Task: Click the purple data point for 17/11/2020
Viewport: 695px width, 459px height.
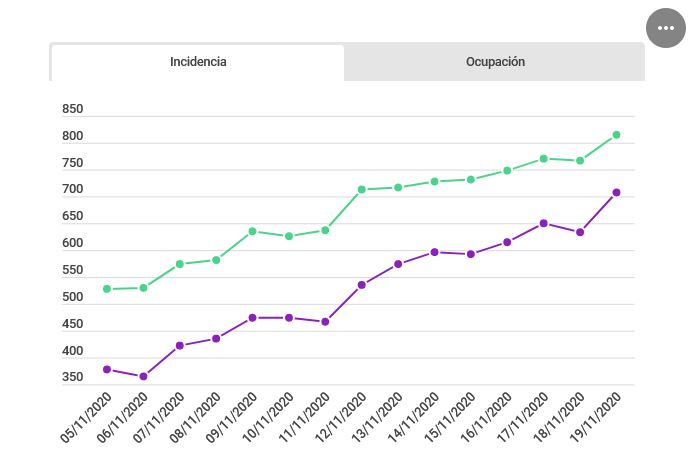Action: coord(543,223)
